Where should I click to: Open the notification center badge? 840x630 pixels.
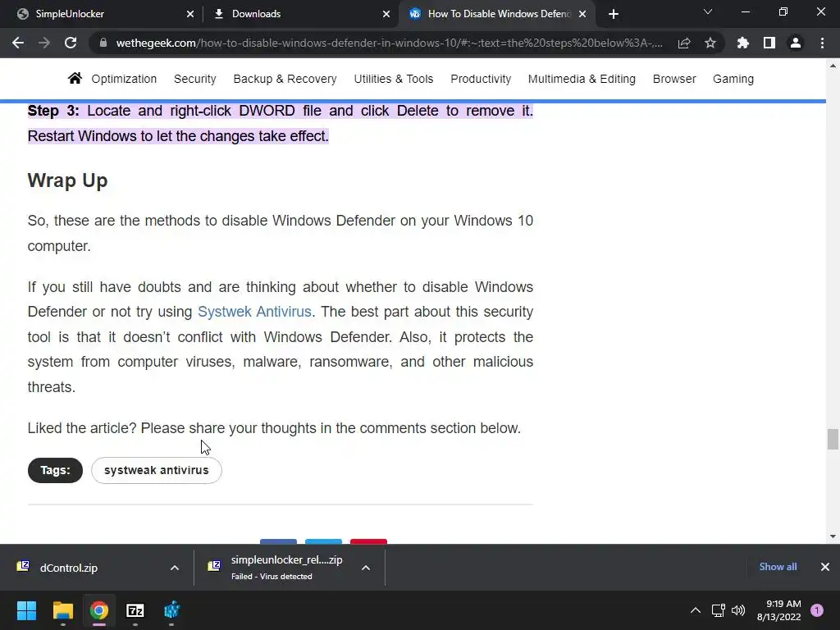[817, 610]
